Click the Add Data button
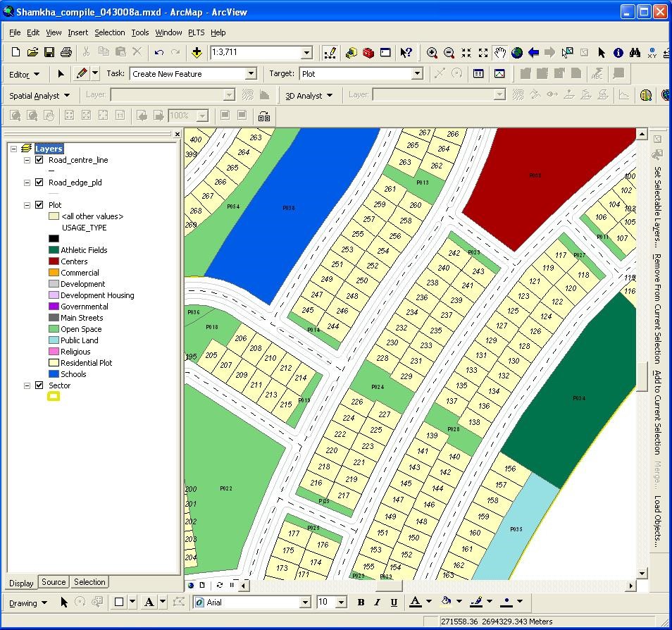The width and height of the screenshot is (672, 630). [x=197, y=52]
